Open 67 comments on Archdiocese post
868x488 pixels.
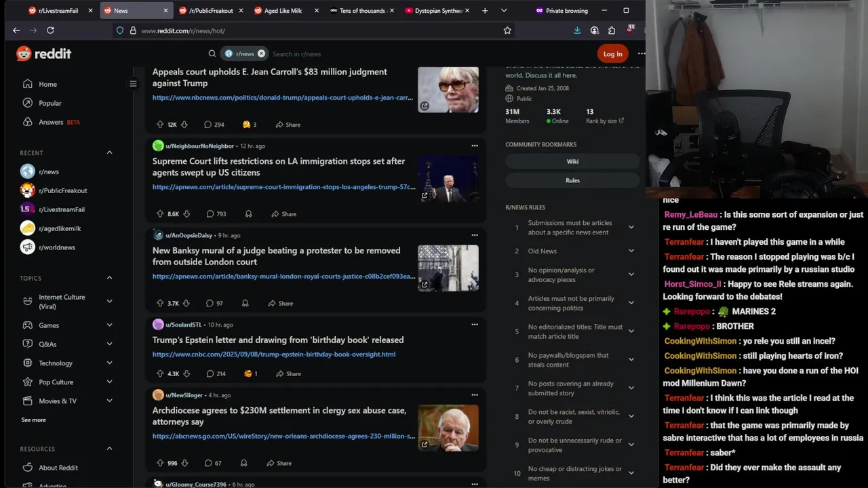[213, 464]
